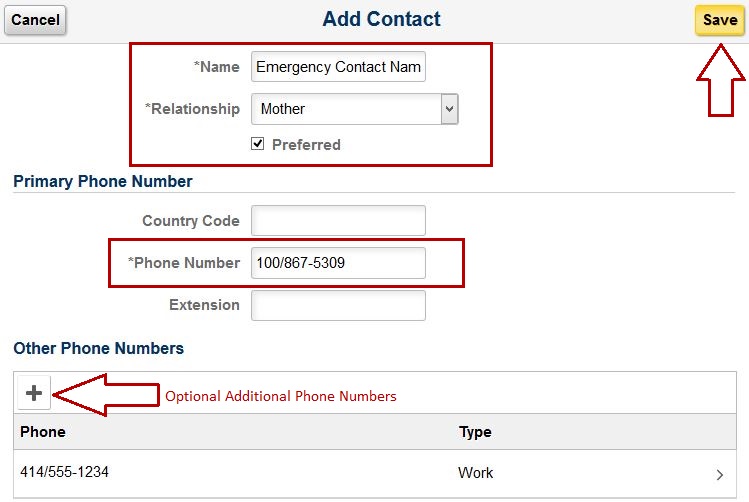Sort by the Phone column header
749x502 pixels.
coord(43,432)
